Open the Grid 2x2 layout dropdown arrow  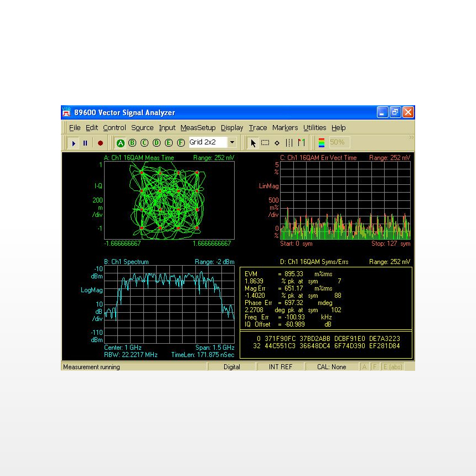pyautogui.click(x=232, y=142)
